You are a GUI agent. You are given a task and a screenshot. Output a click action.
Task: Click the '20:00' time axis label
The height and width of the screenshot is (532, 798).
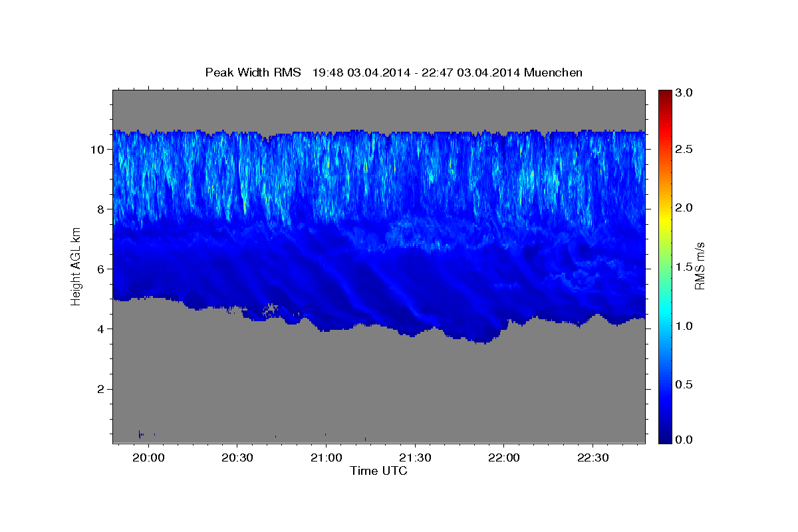tap(148, 458)
